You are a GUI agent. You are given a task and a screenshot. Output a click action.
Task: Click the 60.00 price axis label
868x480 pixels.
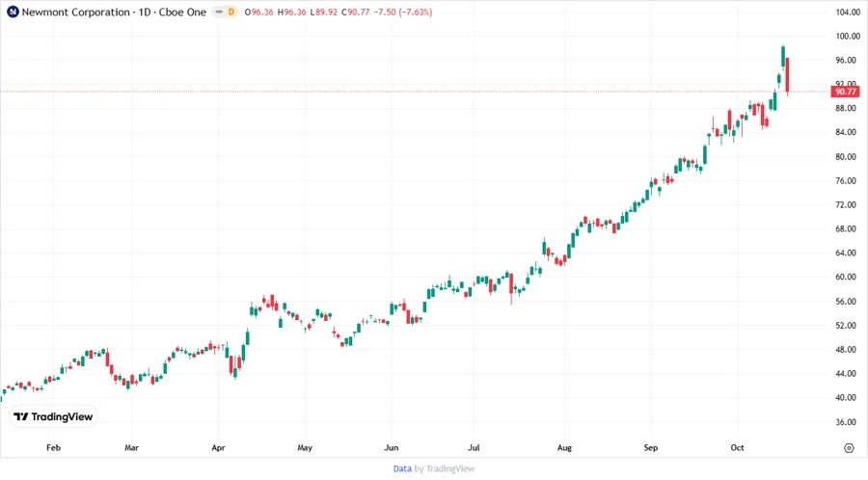click(845, 277)
